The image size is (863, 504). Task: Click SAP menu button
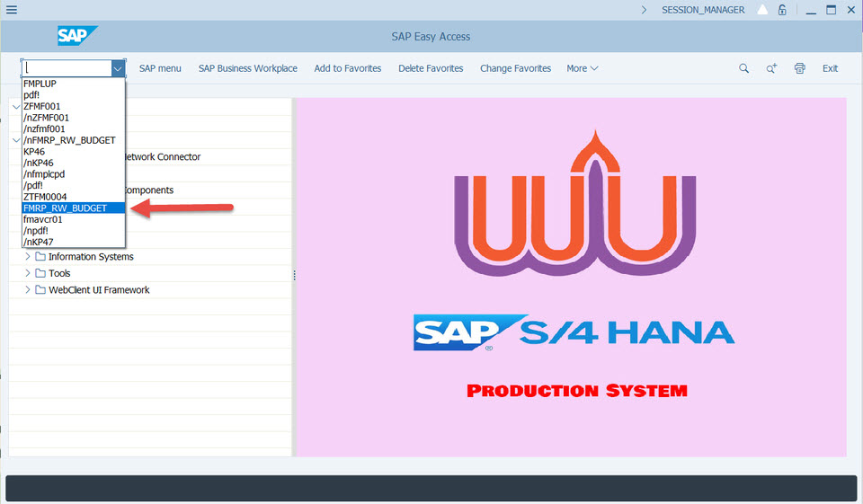pos(160,68)
